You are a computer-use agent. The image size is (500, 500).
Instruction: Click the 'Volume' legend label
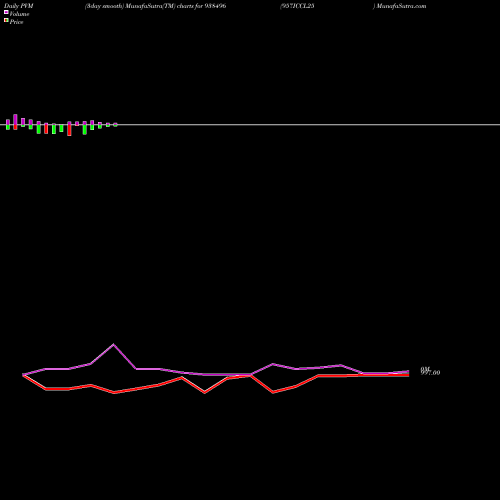pyautogui.click(x=19, y=14)
